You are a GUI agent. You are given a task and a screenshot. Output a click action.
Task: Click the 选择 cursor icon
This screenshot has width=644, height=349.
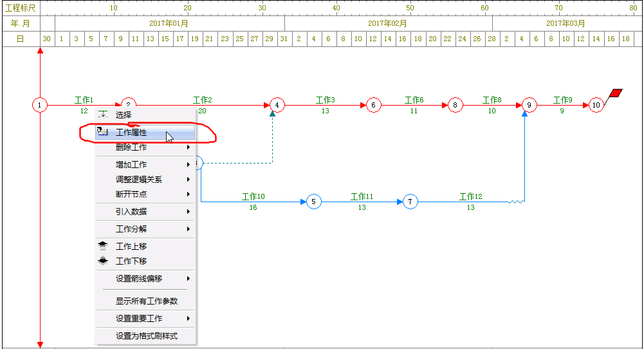pos(103,114)
